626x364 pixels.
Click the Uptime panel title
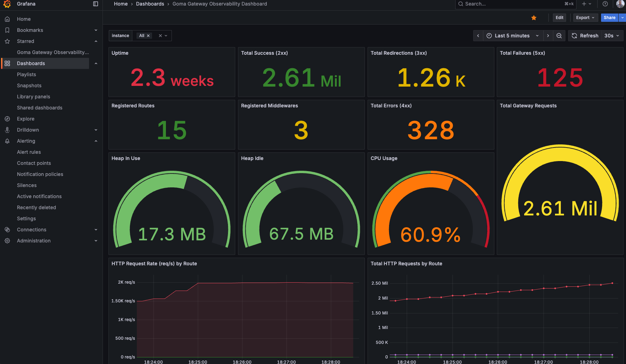[120, 53]
